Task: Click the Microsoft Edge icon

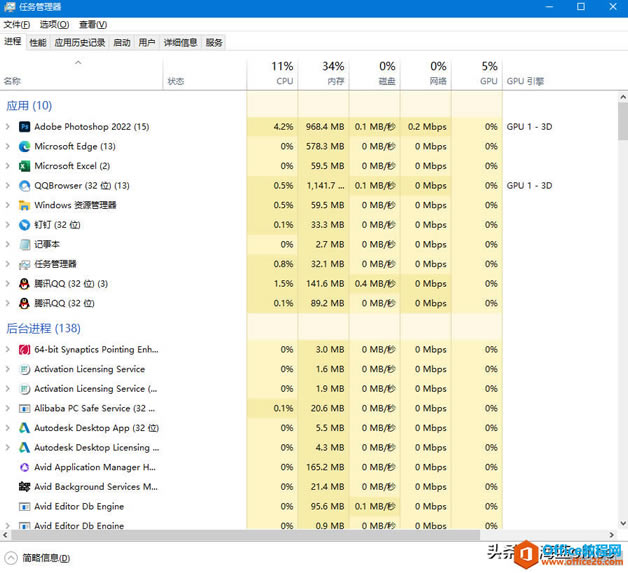Action: [24, 147]
